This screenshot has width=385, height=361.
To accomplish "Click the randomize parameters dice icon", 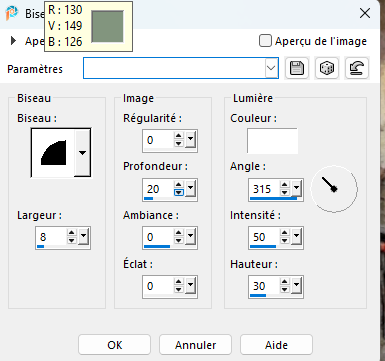I will (x=327, y=68).
